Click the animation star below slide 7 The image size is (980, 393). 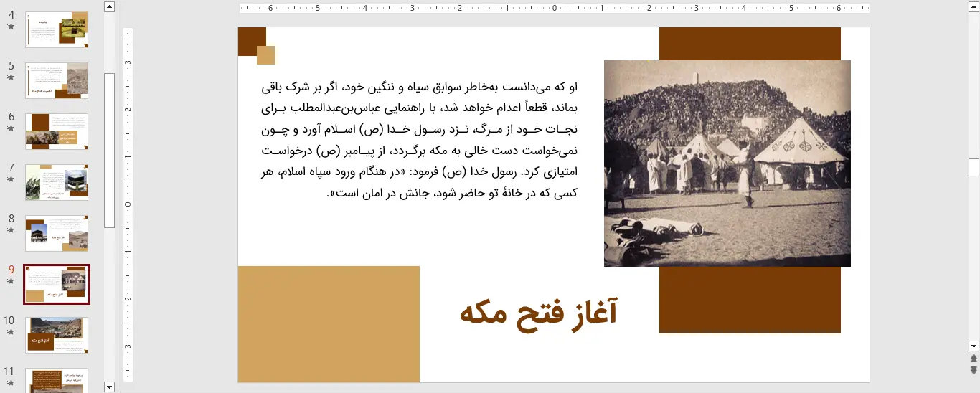10,179
